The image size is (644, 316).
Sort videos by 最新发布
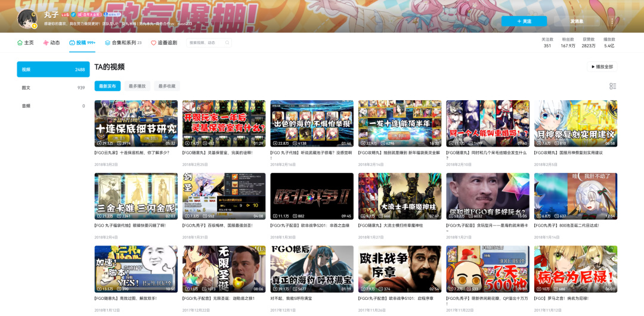[107, 86]
